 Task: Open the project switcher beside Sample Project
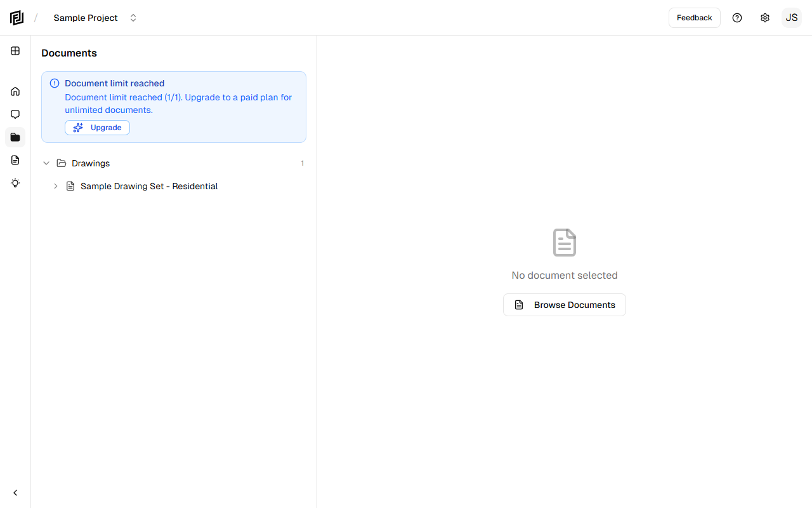(133, 18)
